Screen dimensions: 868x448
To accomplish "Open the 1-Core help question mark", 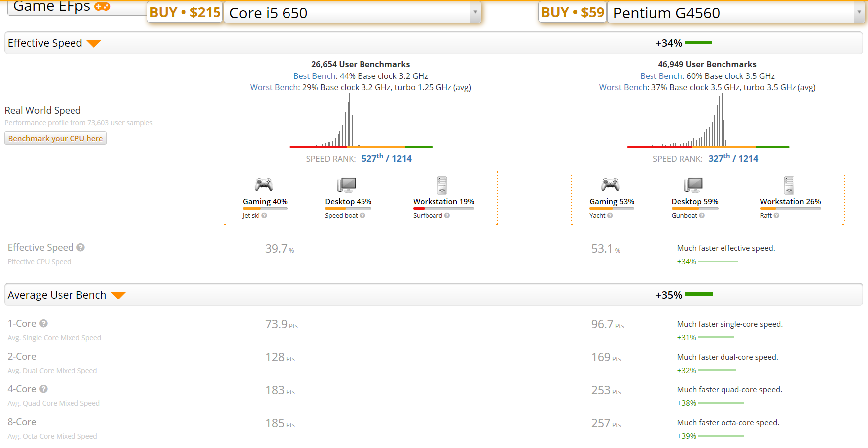I will point(43,323).
